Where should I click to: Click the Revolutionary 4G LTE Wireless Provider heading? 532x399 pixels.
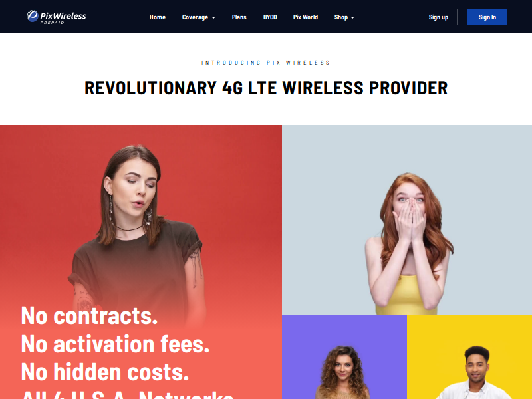tap(266, 88)
